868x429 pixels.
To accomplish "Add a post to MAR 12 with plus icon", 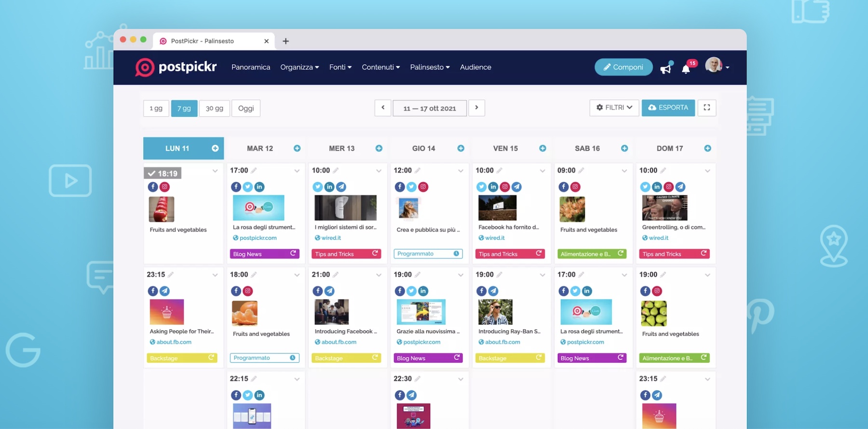I will tap(297, 148).
